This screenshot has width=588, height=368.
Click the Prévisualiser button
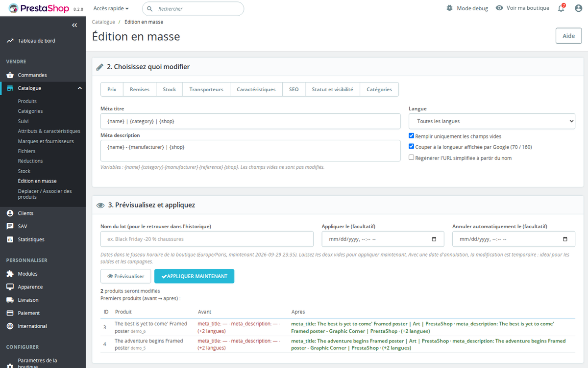[x=125, y=276]
